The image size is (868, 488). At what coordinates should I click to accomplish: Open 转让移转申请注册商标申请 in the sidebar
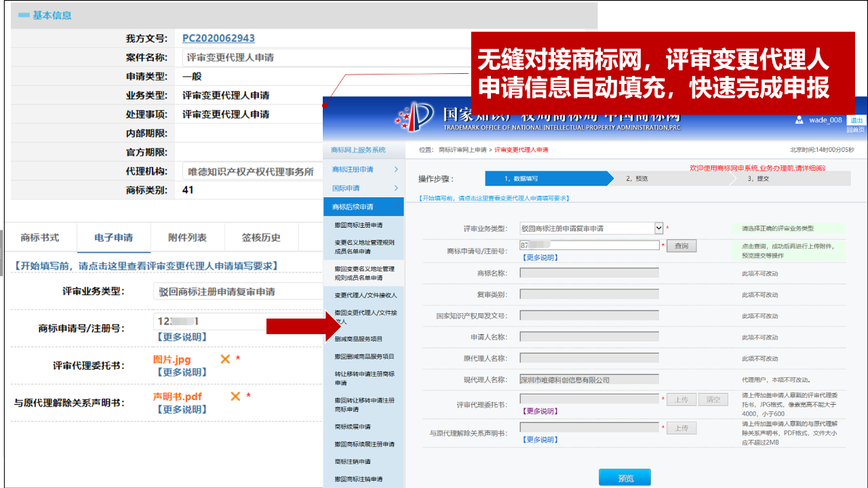pyautogui.click(x=363, y=378)
